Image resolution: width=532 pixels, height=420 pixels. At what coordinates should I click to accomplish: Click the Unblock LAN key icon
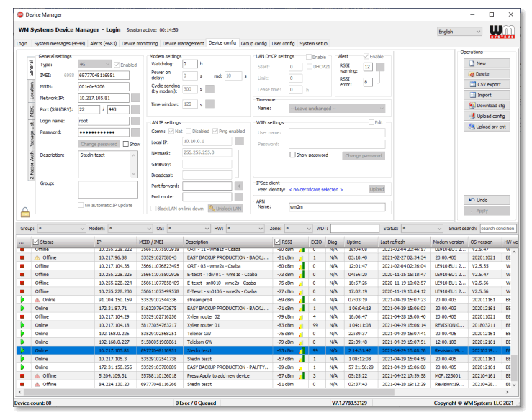coord(212,209)
